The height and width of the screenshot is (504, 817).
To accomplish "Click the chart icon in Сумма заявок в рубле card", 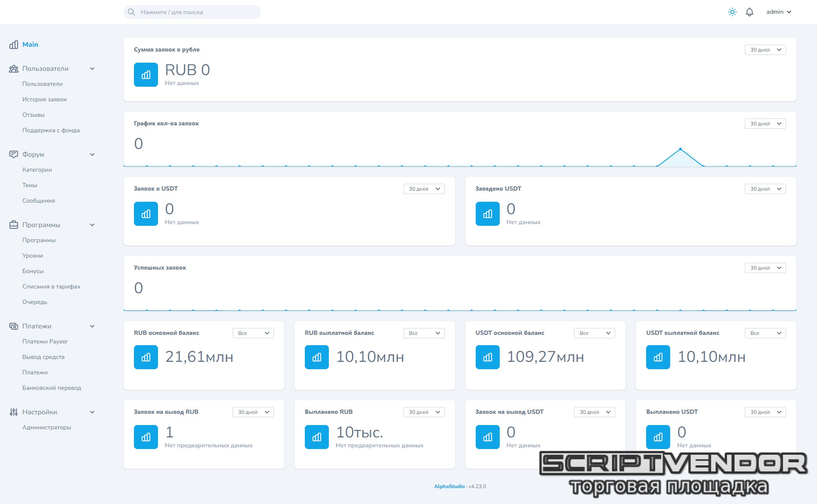I will point(146,75).
